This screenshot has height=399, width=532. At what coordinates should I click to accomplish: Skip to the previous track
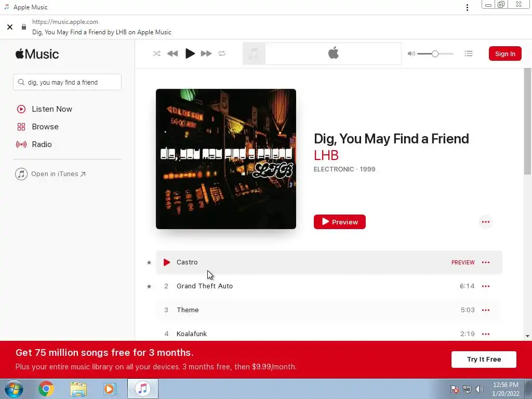(x=172, y=54)
